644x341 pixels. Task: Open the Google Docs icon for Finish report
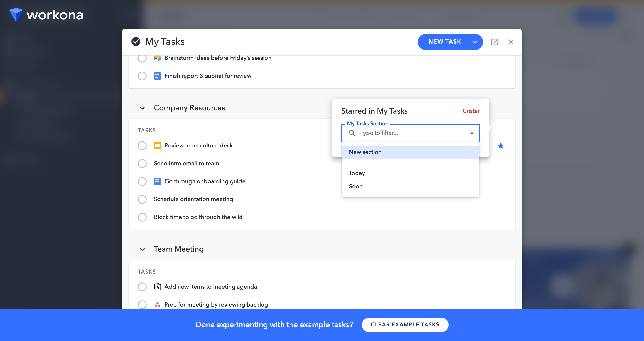coord(157,76)
